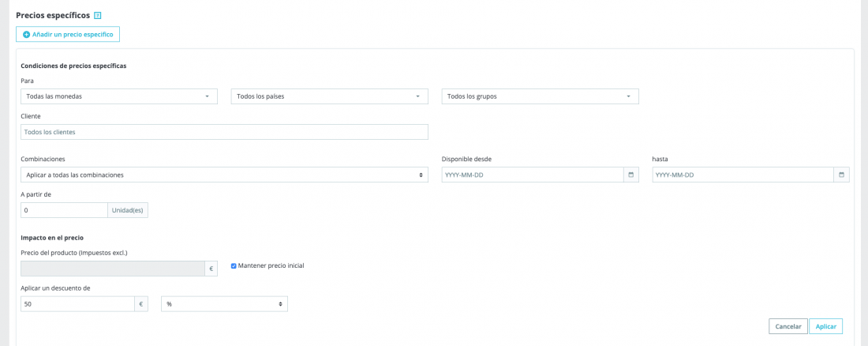Open the Todos los grupos dropdown
Viewport: 868px width, 346px height.
click(x=541, y=96)
